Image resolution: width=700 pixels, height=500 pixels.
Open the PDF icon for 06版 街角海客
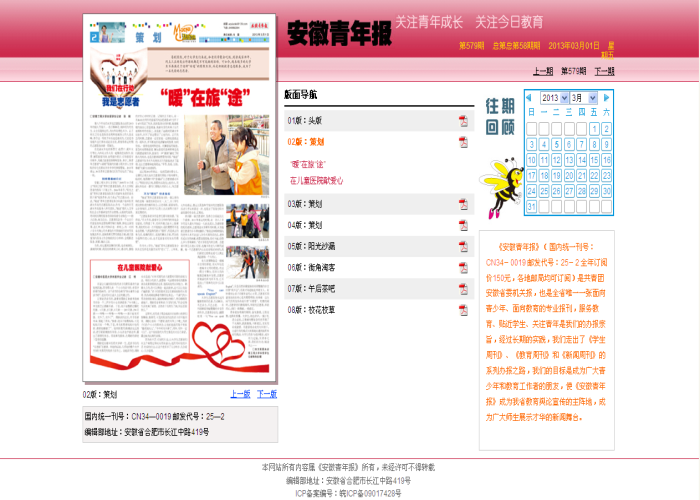tap(463, 267)
